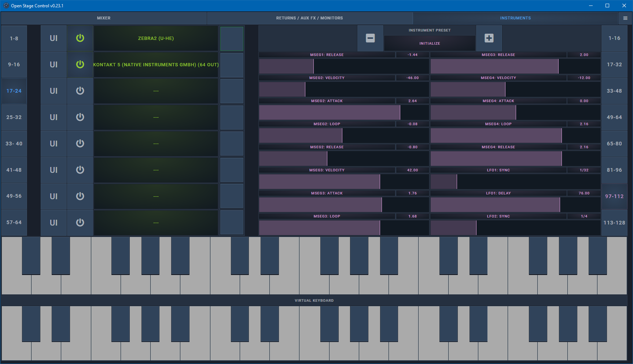This screenshot has width=633, height=364.
Task: Open UI button in 17-24 row
Action: 54,91
